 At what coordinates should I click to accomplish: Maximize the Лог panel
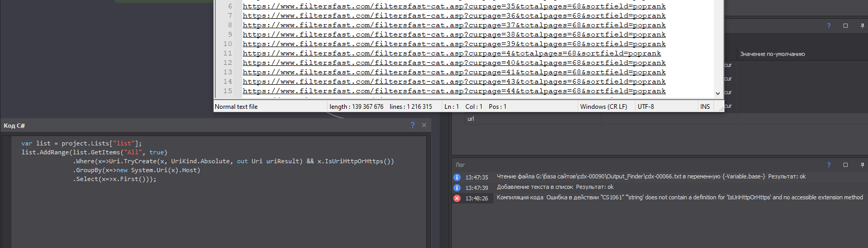coord(846,165)
